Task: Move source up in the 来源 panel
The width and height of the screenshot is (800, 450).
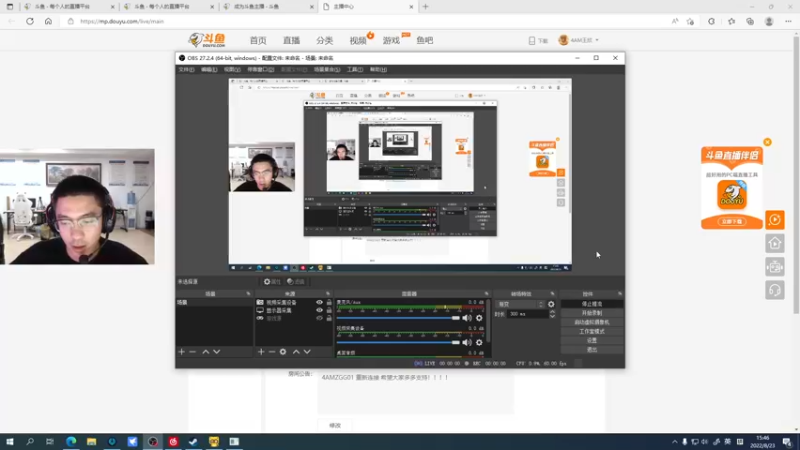Action: tap(296, 352)
